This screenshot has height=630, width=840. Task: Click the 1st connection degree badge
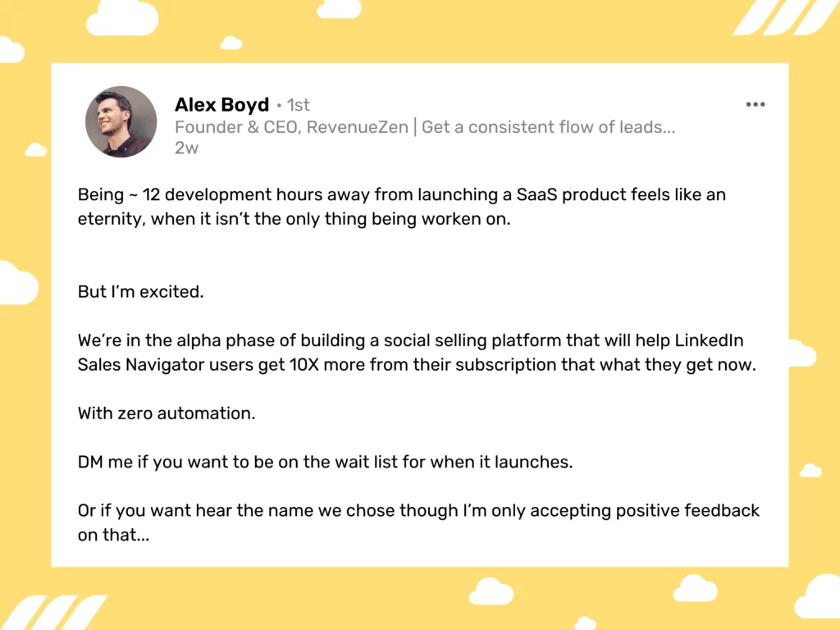point(298,105)
